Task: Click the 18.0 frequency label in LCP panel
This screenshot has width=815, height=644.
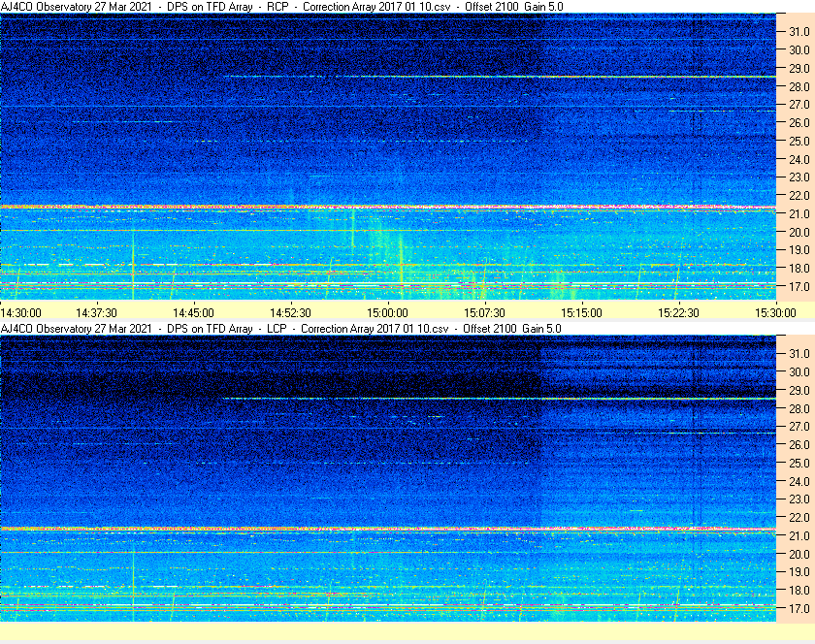Action: [x=799, y=590]
